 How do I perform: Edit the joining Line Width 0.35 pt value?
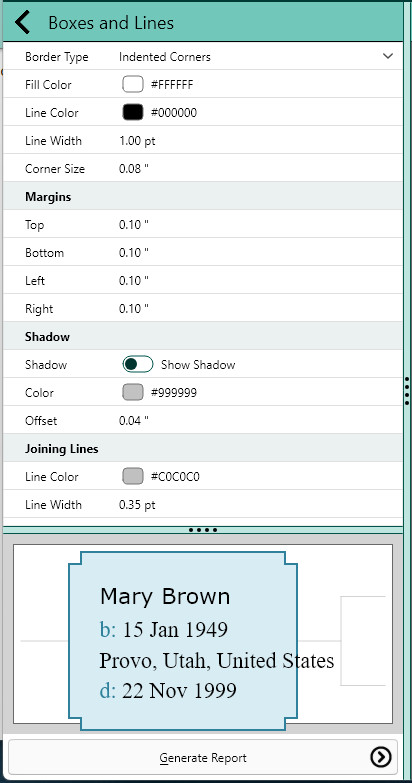pyautogui.click(x=137, y=505)
